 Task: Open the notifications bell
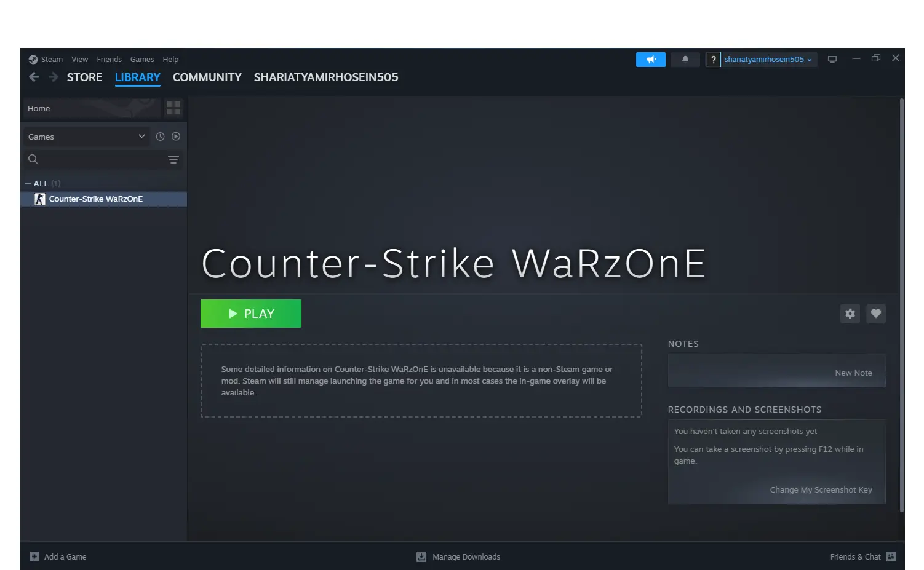point(685,60)
